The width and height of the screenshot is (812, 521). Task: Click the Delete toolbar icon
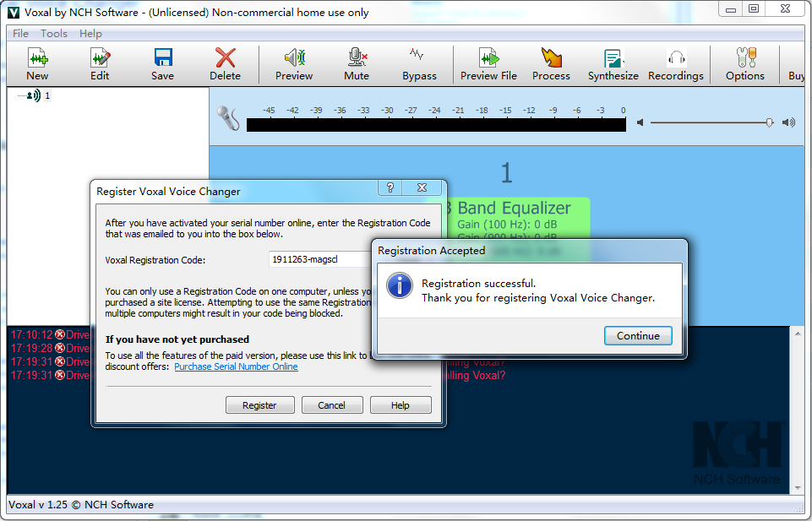pos(225,64)
